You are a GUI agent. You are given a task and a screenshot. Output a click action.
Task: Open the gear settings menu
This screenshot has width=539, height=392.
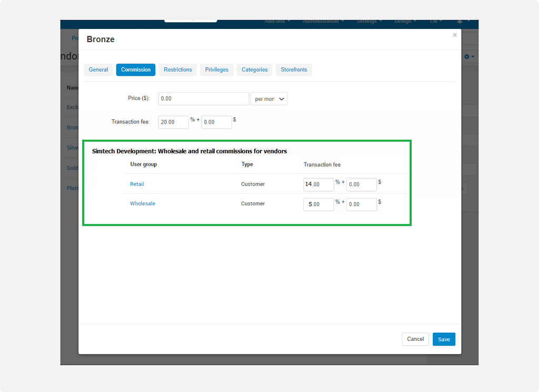click(469, 56)
